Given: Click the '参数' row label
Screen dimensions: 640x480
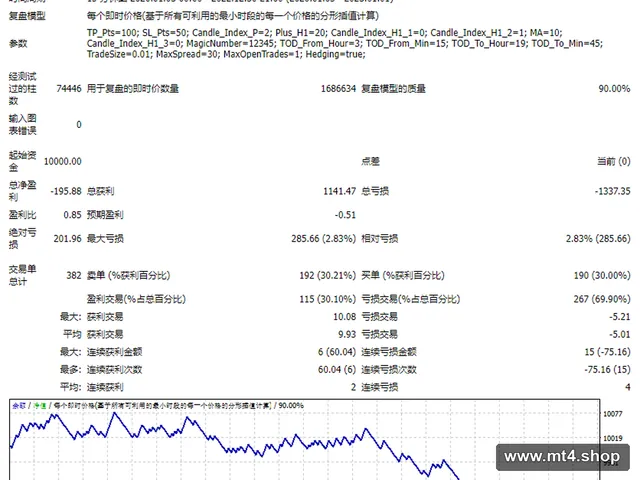Looking at the screenshot, I should 18,43.
